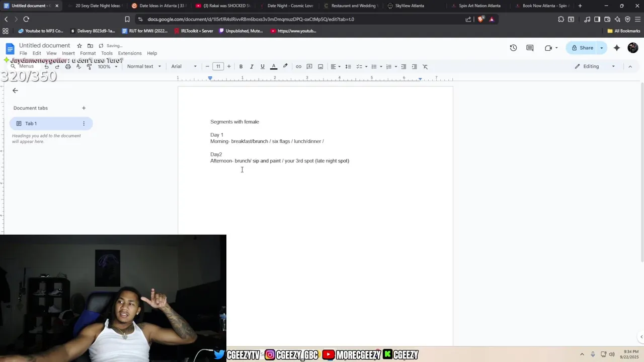Open the Extensions menu
The image size is (644, 362).
coord(130,53)
